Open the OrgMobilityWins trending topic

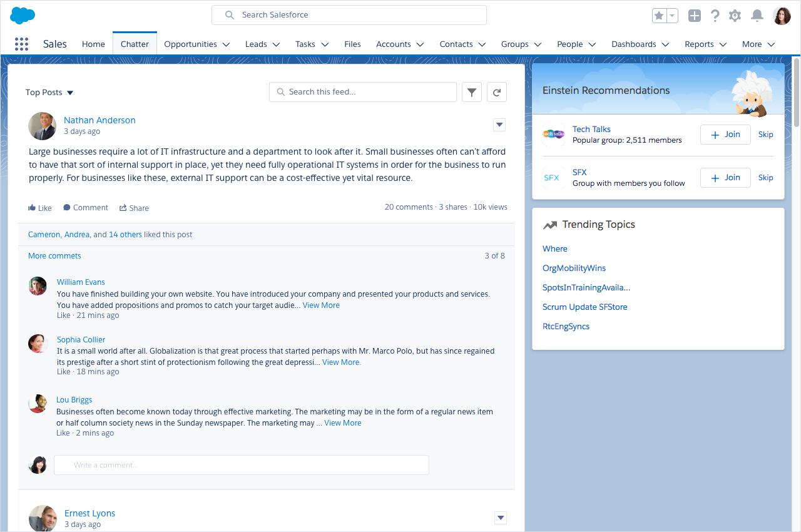pos(574,268)
